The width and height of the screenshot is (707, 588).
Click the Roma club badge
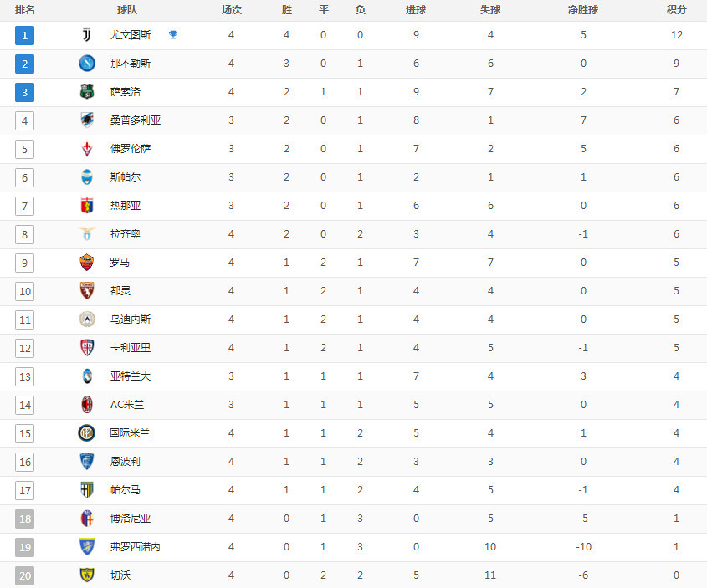87,263
